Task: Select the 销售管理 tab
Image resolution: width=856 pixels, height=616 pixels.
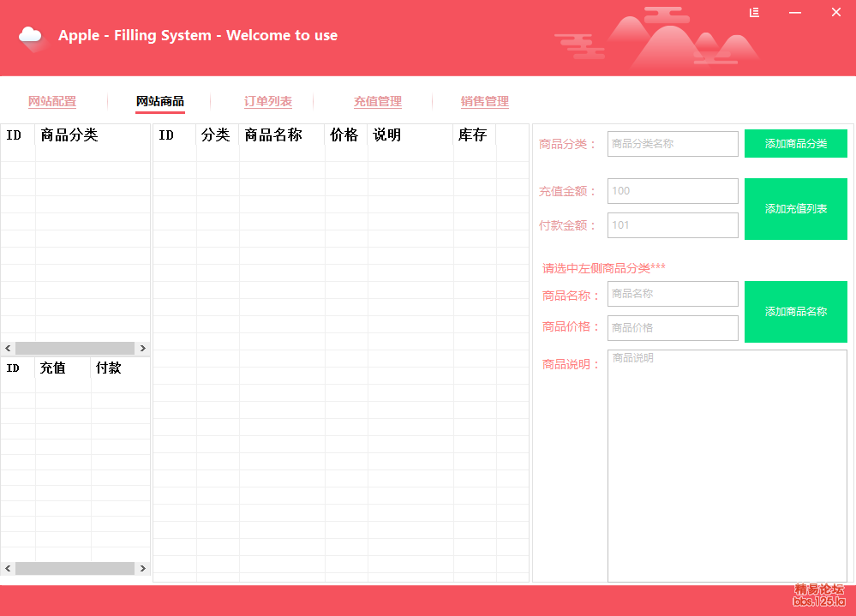Action: click(485, 101)
